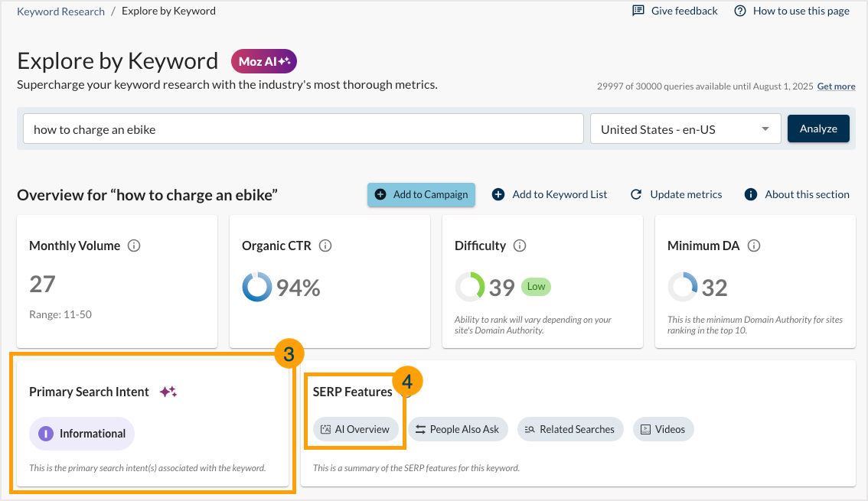Select the AI Overview SERP feature chip
The height and width of the screenshot is (501, 868).
point(355,429)
